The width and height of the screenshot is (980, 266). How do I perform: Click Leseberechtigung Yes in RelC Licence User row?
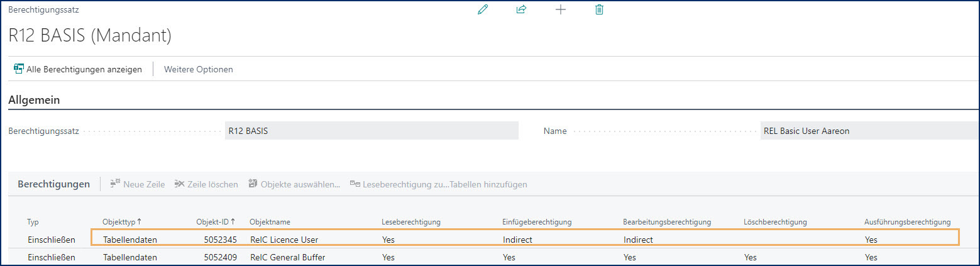388,240
